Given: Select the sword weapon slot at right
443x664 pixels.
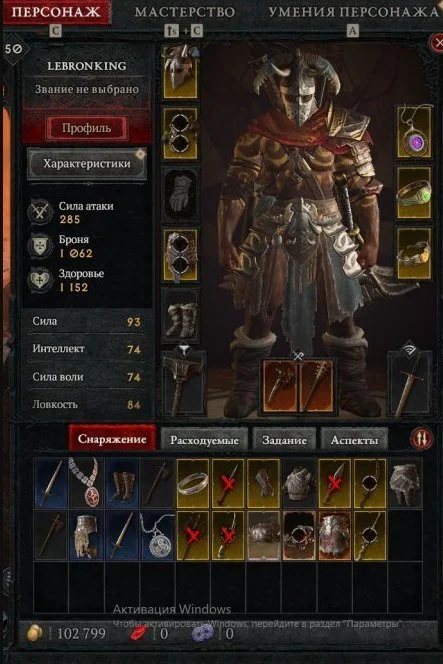Looking at the screenshot, I should [x=409, y=384].
